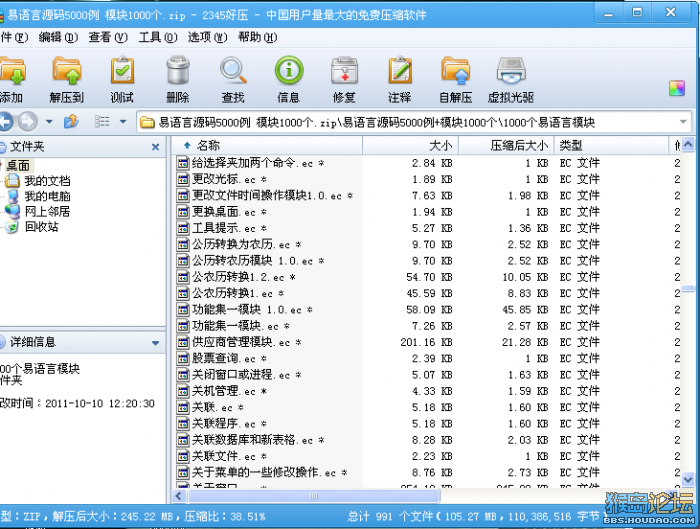Click the 自解压 (Self-extract) icon
The height and width of the screenshot is (529, 700).
pos(455,71)
